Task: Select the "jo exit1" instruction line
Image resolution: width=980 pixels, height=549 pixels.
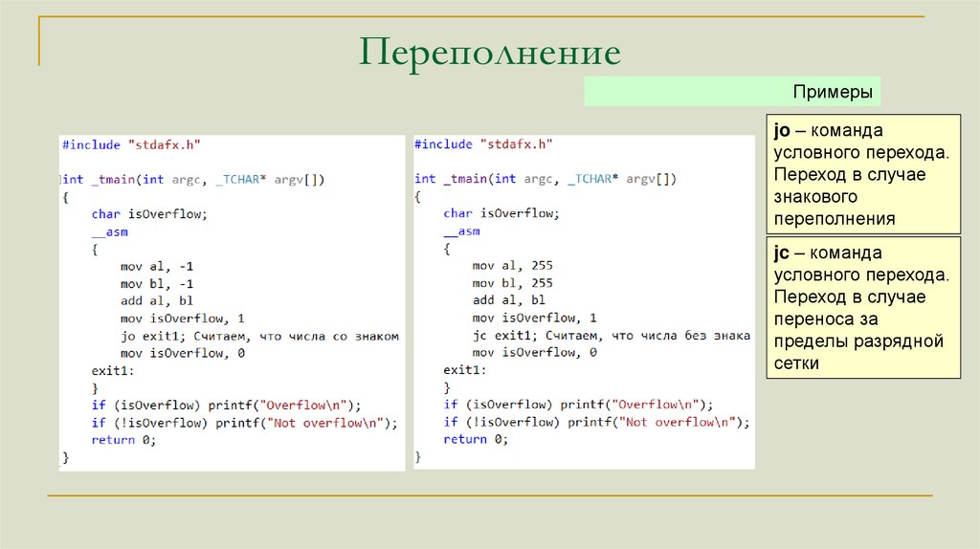Action: 258,336
